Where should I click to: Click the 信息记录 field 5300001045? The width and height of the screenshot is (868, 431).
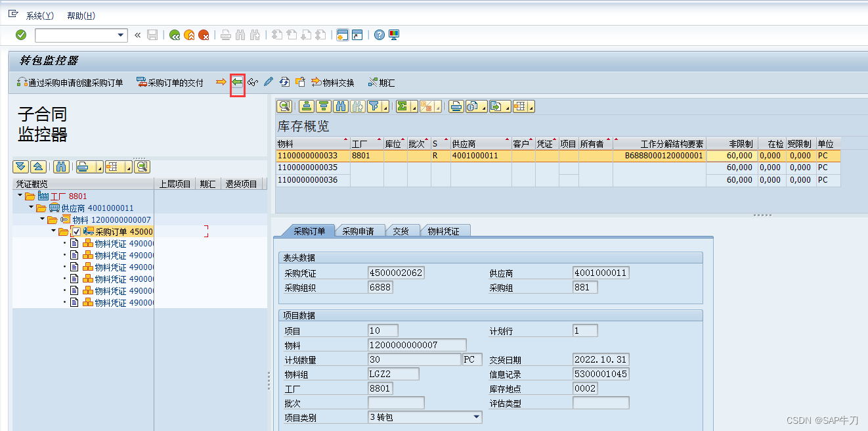point(601,374)
